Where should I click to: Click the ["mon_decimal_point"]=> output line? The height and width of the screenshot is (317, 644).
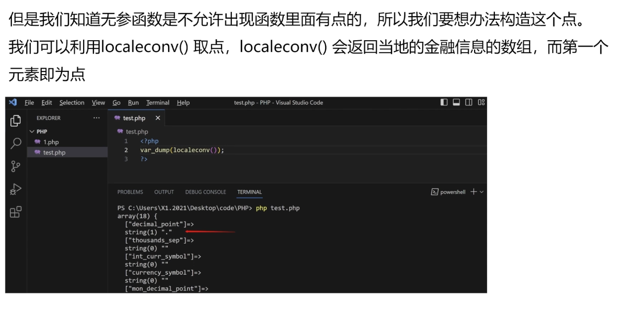tap(166, 289)
